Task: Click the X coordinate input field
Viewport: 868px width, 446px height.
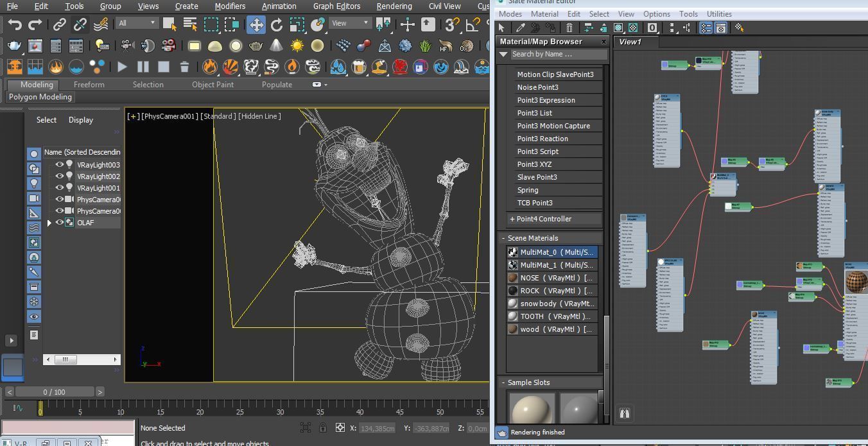Action: click(x=377, y=428)
